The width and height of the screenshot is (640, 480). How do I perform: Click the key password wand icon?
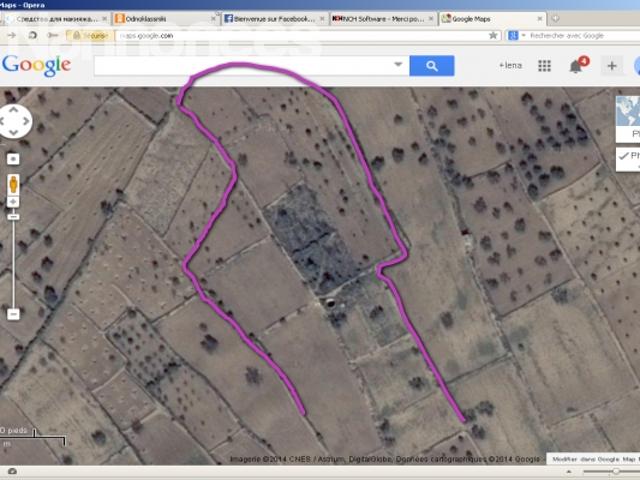pos(52,36)
